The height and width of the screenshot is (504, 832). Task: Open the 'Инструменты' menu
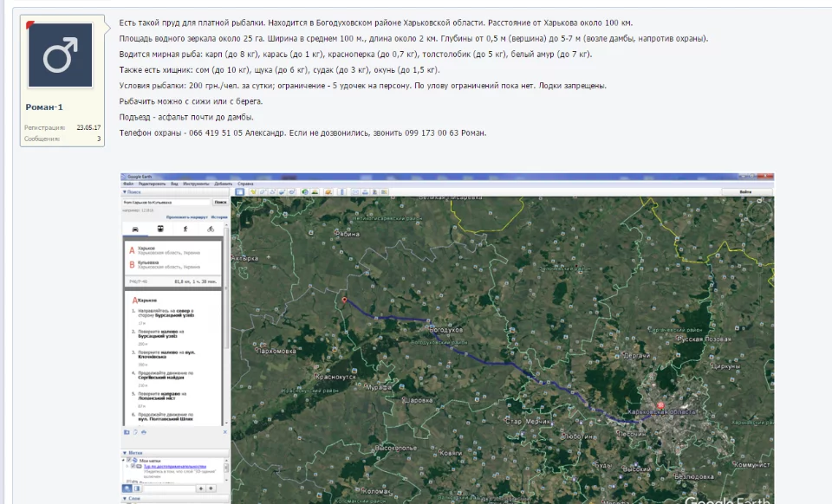point(196,184)
